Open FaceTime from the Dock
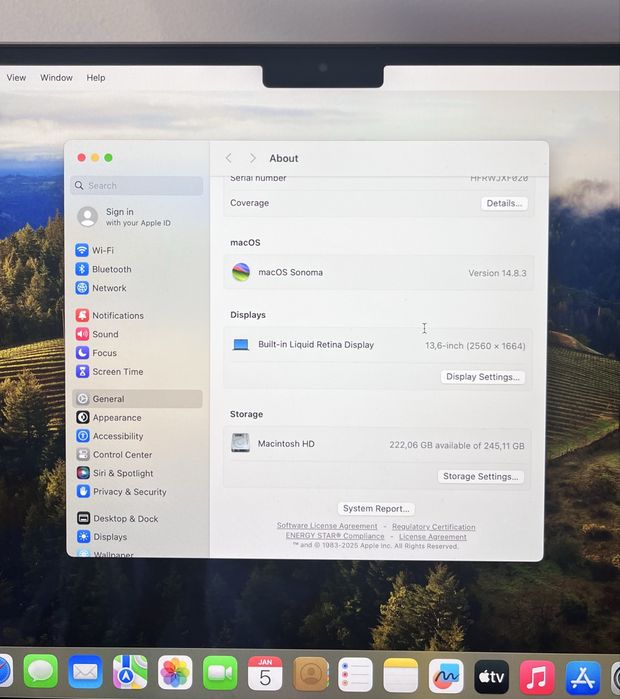This screenshot has width=620, height=699. click(220, 673)
